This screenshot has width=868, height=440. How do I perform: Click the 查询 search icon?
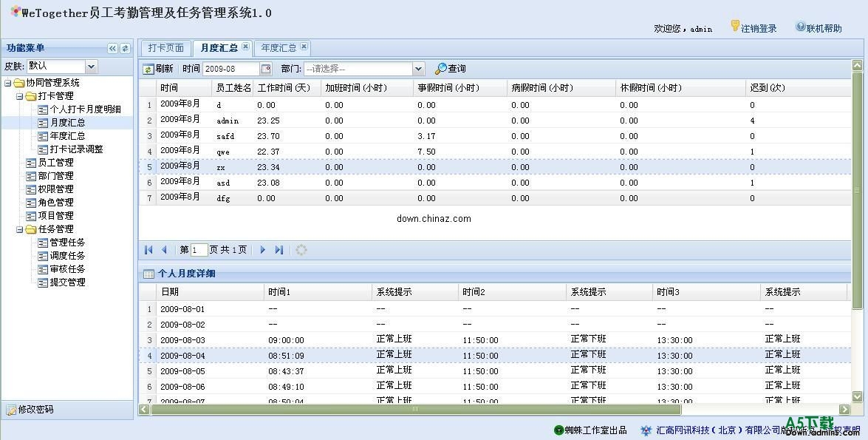[x=442, y=68]
